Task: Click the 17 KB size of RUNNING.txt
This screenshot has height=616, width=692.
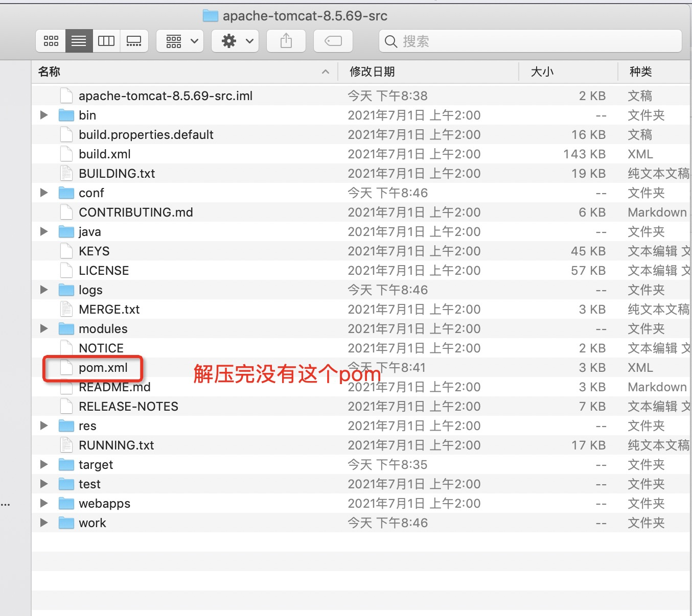Action: click(x=588, y=445)
